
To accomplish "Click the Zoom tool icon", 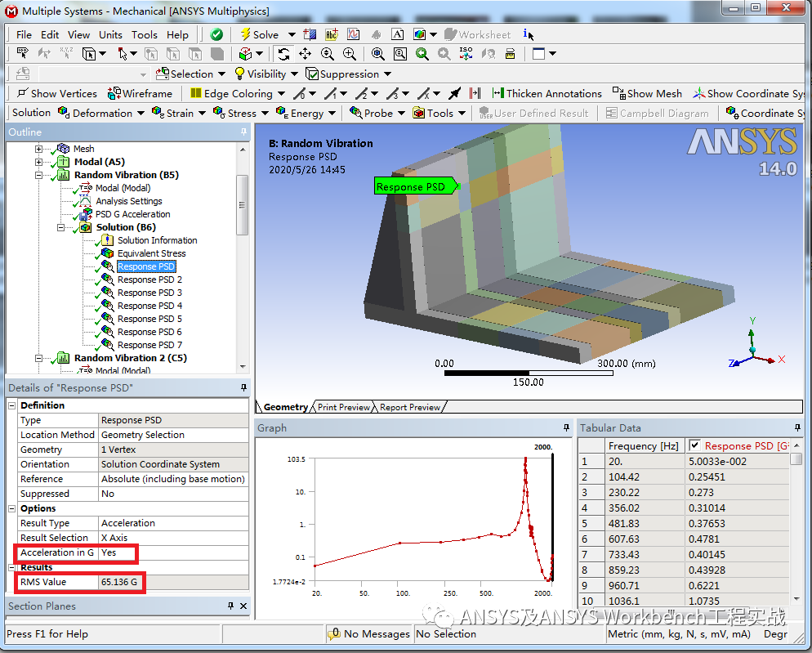I will 328,54.
